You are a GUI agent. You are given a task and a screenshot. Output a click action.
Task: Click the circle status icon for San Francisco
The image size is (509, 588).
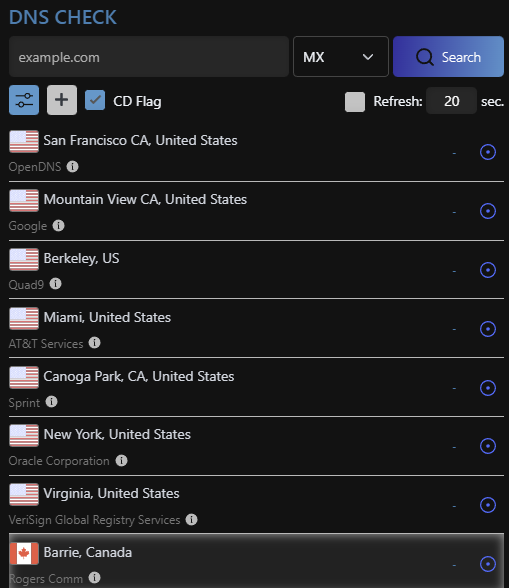pos(488,152)
